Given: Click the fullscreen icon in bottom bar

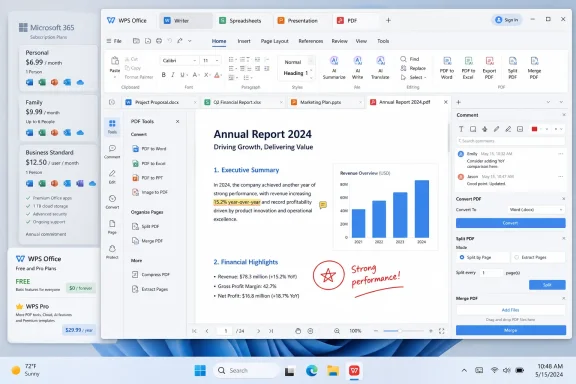Looking at the screenshot, I should point(442,331).
